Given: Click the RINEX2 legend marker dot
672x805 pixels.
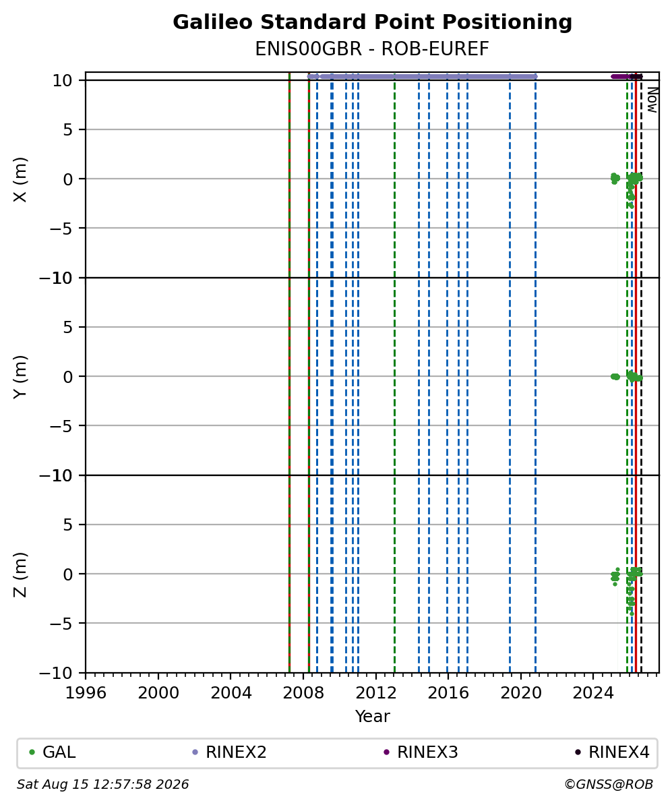Looking at the screenshot, I should coord(195,752).
